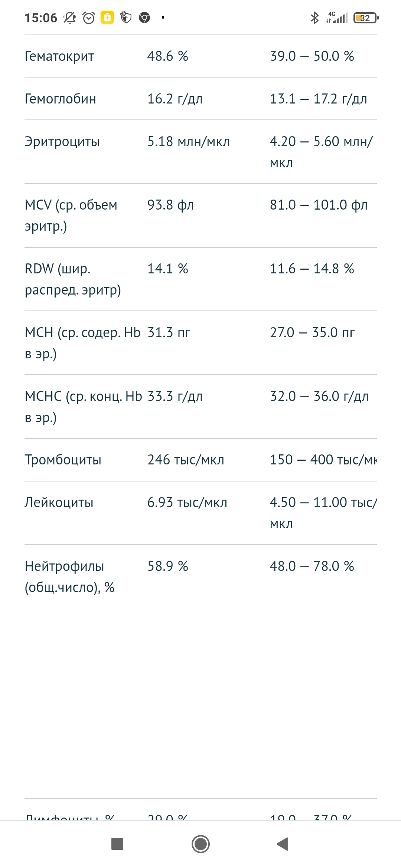401x868 pixels.
Task: Tap the Гемоглобин value 16.2 г/дл
Action: click(175, 99)
